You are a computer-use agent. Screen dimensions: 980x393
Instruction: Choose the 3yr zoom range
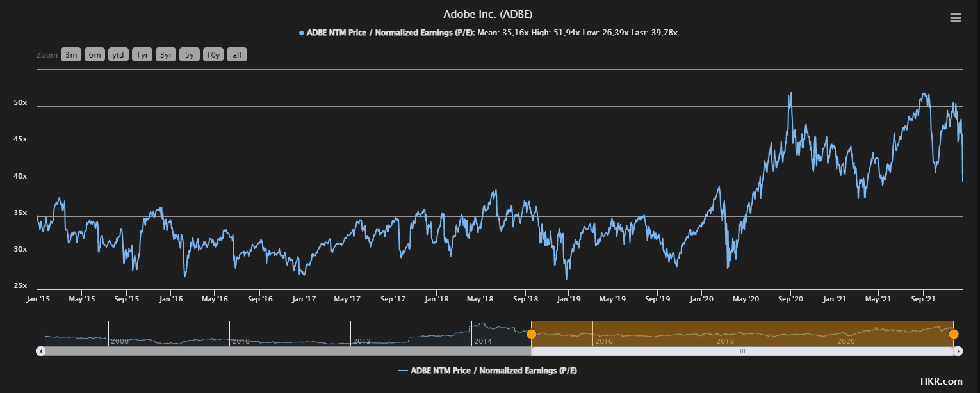[x=165, y=55]
